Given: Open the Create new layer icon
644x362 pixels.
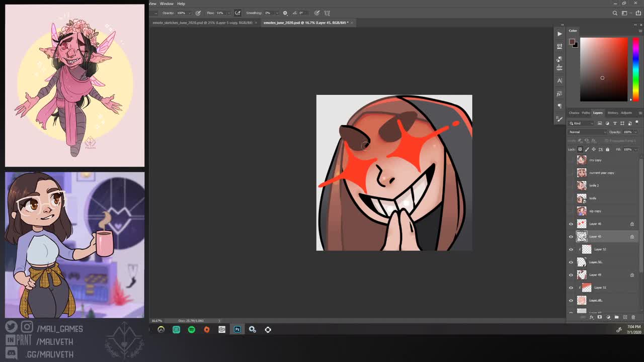Looking at the screenshot, I should pos(625,317).
